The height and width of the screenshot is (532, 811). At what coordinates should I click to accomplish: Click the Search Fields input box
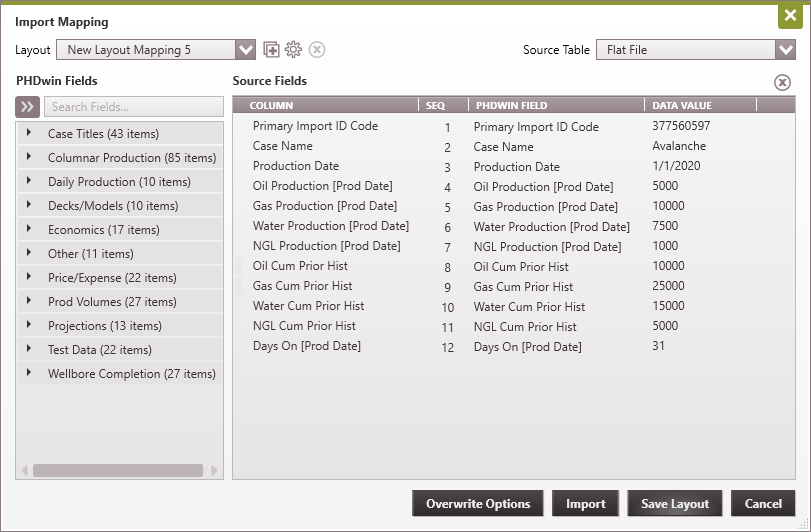(134, 107)
